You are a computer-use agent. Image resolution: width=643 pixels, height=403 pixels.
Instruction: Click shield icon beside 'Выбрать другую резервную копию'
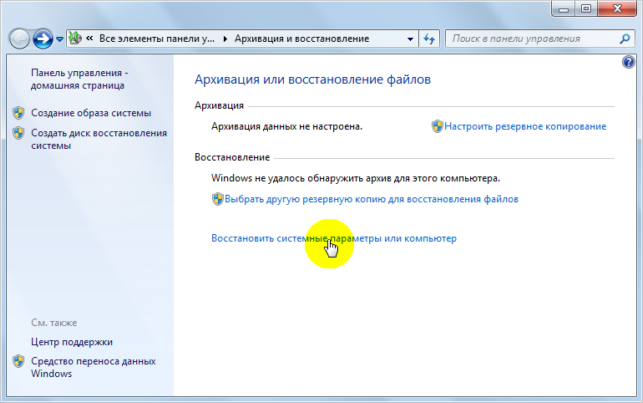pos(217,199)
